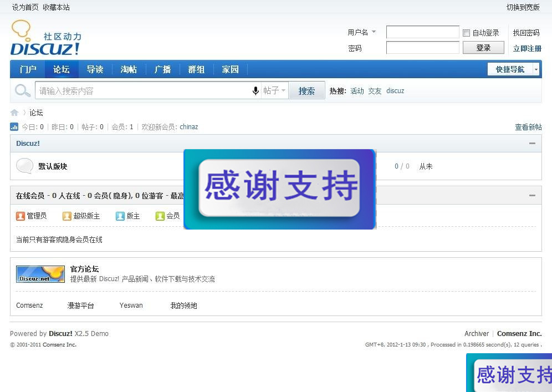Click the green 会员 member icon
The image size is (552, 392).
(160, 216)
